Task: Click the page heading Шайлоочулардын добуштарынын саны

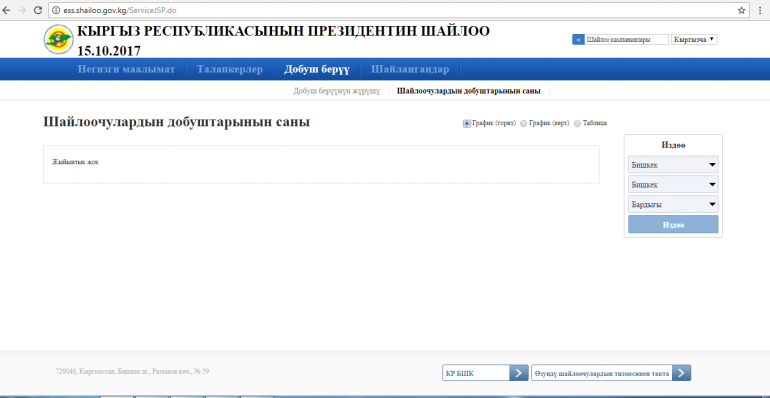Action: coord(176,122)
